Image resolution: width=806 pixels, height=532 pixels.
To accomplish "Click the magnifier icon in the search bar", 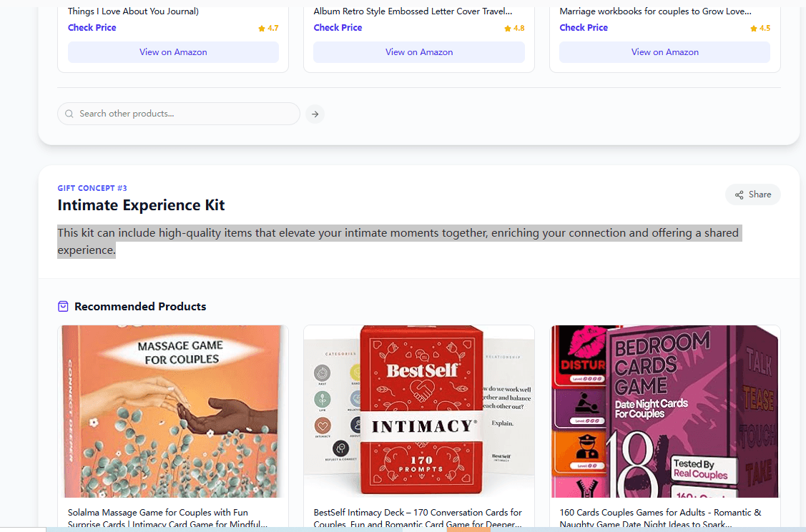I will [69, 114].
